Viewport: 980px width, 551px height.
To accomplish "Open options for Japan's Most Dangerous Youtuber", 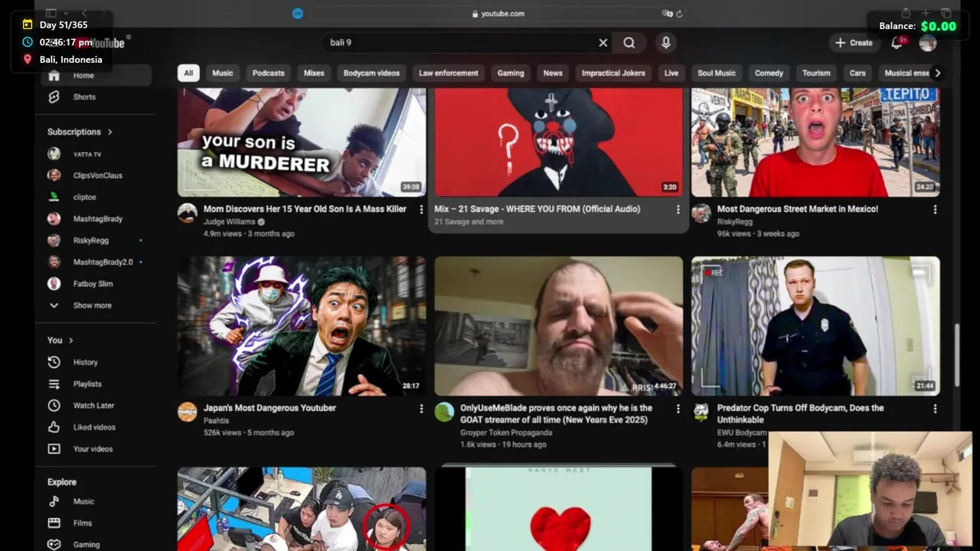I will 421,409.
